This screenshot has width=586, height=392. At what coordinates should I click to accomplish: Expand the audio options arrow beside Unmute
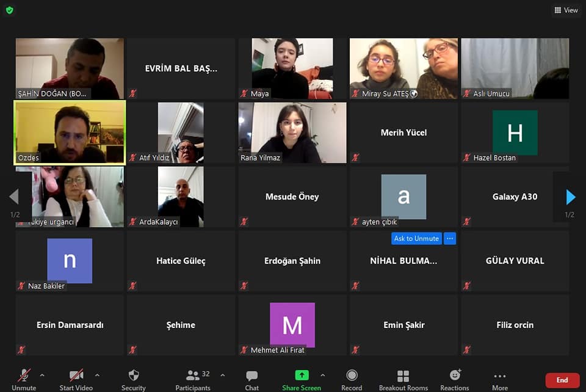click(x=42, y=375)
